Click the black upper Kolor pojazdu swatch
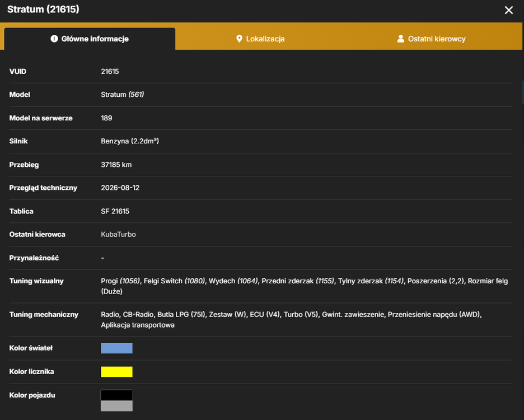Viewport: 524px width, 420px height. click(116, 395)
